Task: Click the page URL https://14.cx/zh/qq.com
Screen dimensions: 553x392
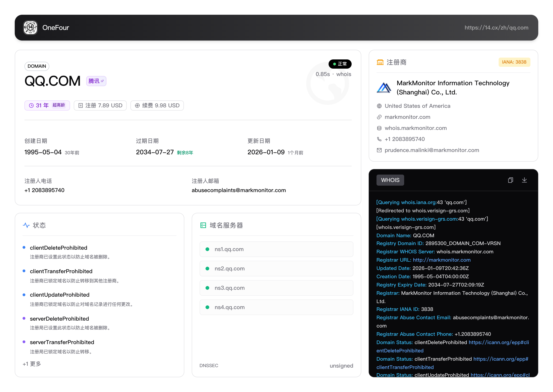Action: [496, 27]
